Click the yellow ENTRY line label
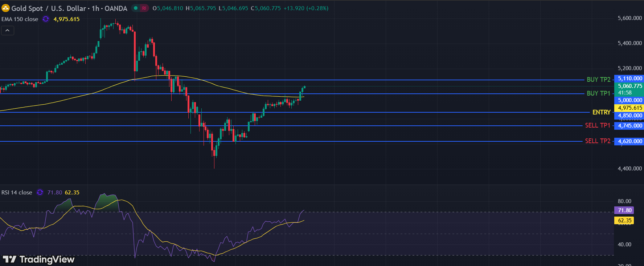This screenshot has width=644, height=266. coord(601,112)
